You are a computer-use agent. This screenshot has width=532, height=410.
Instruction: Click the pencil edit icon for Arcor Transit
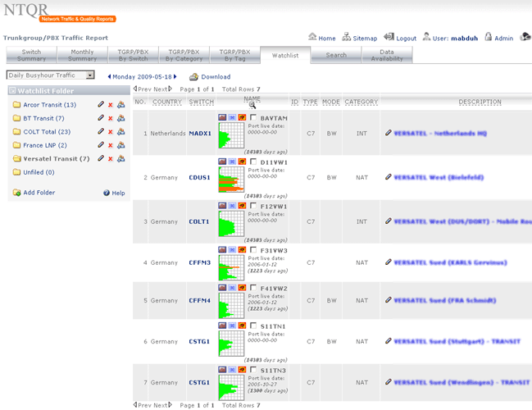101,105
